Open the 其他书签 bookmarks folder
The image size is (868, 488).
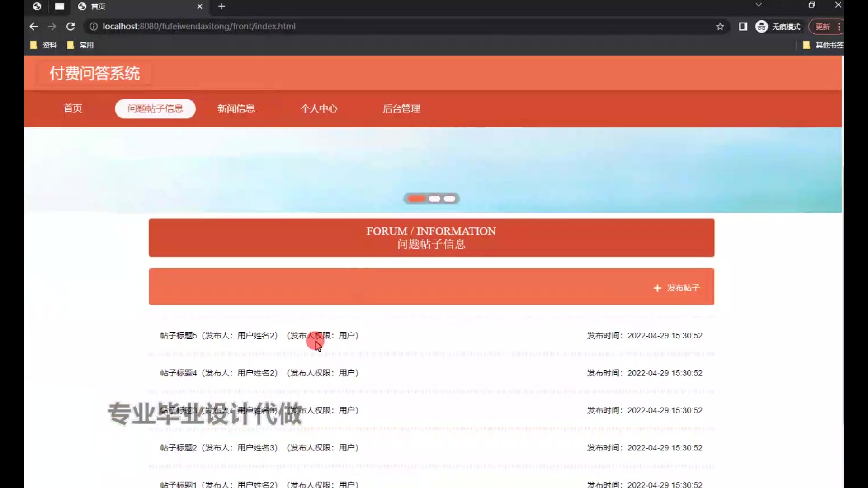point(823,45)
